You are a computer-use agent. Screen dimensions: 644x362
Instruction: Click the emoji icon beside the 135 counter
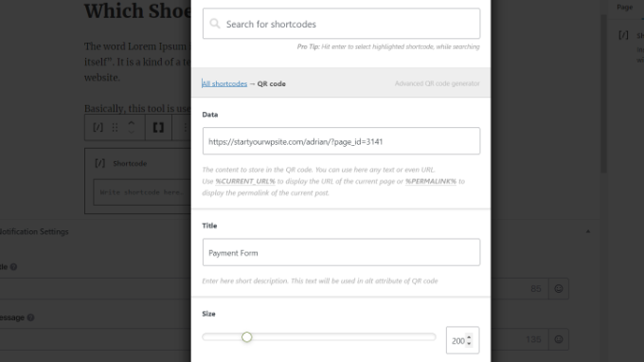pyautogui.click(x=559, y=339)
